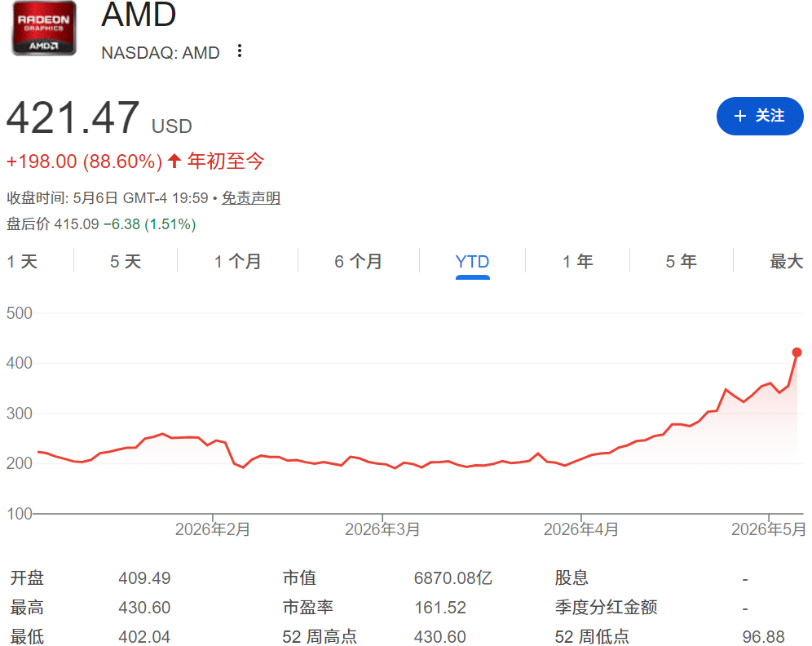Show the 5 年 chart range

coord(682,262)
